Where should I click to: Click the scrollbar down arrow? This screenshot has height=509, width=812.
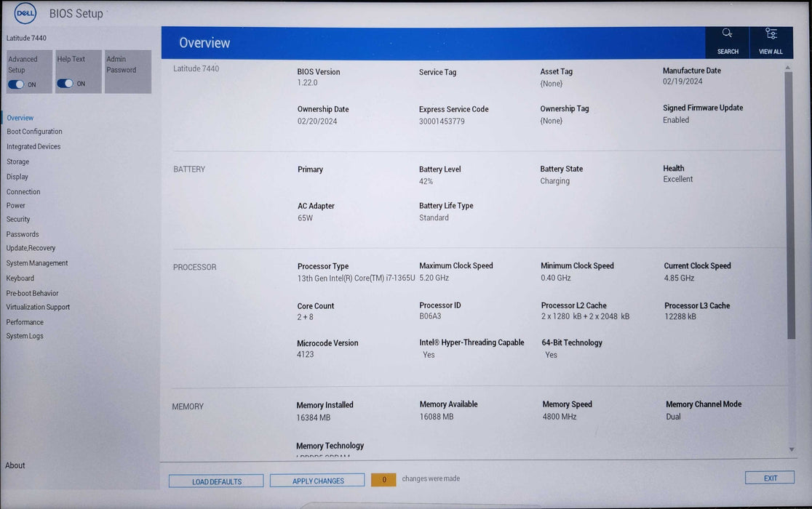tap(791, 449)
